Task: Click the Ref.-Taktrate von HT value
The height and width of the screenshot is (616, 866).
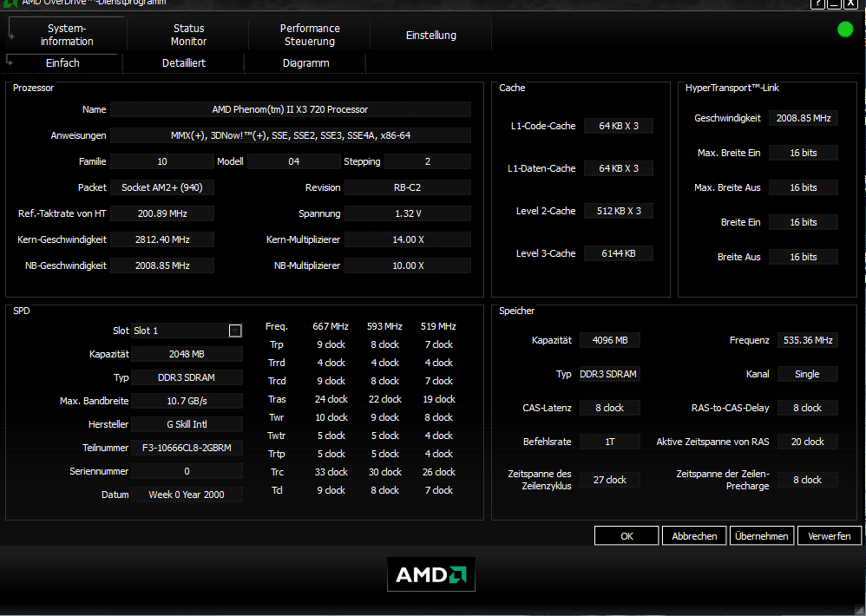Action: pyautogui.click(x=161, y=213)
